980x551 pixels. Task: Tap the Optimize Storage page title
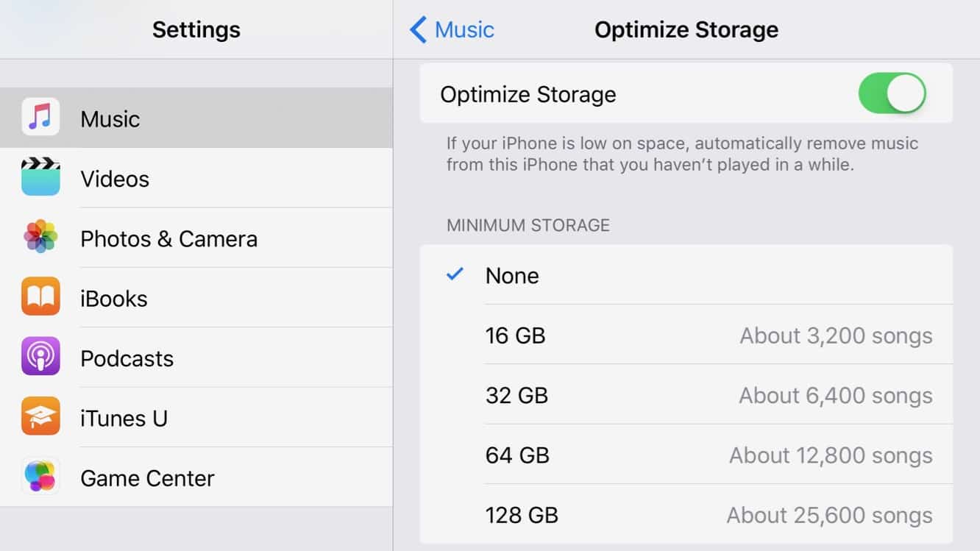pyautogui.click(x=686, y=30)
